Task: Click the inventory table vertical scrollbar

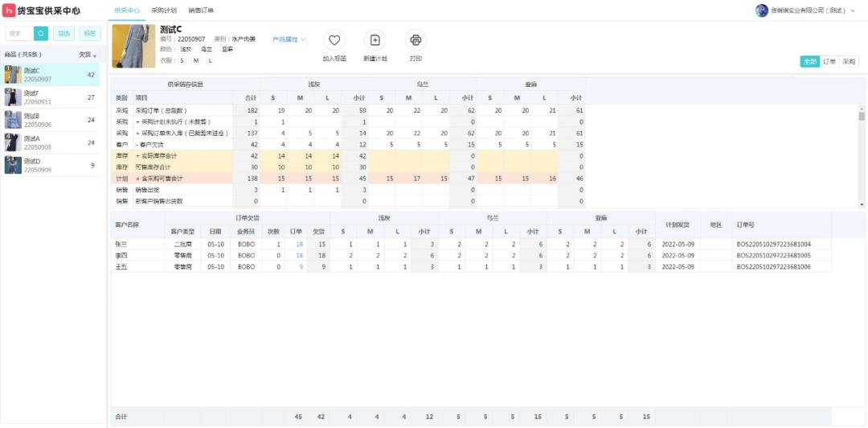Action: pyautogui.click(x=862, y=117)
